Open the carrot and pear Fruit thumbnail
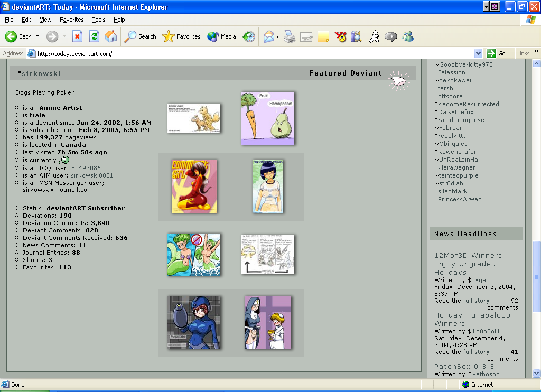 coord(268,118)
